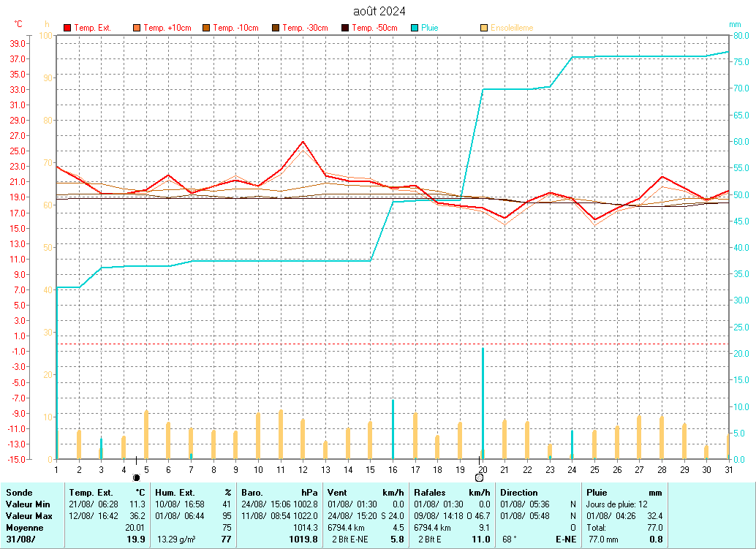Click the yellow Ensoleillement legend swatch
Viewport: 756px width, 549px height.
(x=483, y=28)
